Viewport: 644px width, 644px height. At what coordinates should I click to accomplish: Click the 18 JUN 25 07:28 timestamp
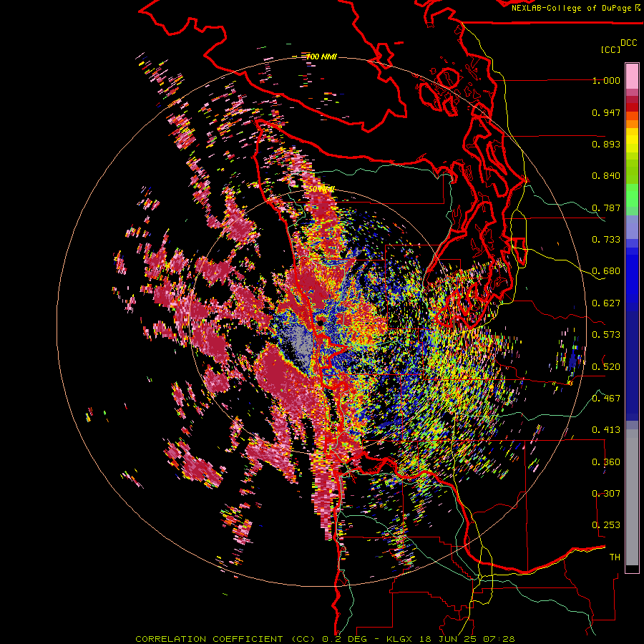pyautogui.click(x=466, y=639)
